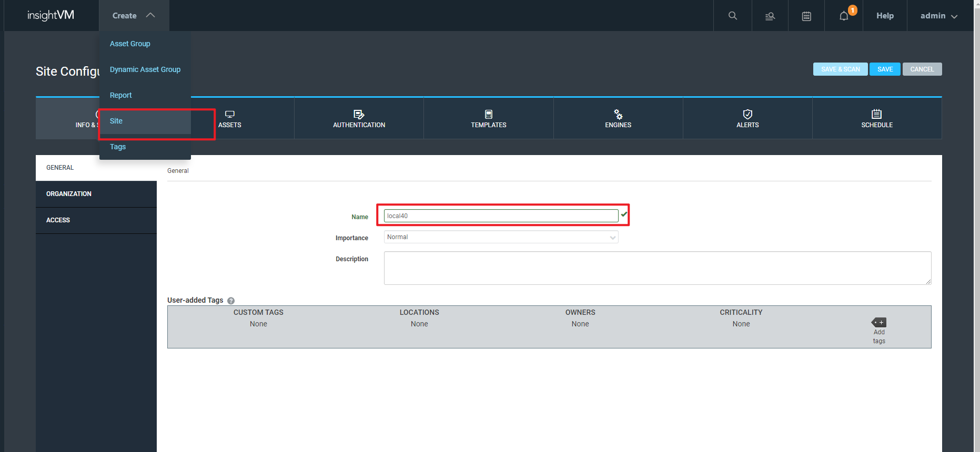980x452 pixels.
Task: Focus the Description text area
Action: pyautogui.click(x=658, y=268)
